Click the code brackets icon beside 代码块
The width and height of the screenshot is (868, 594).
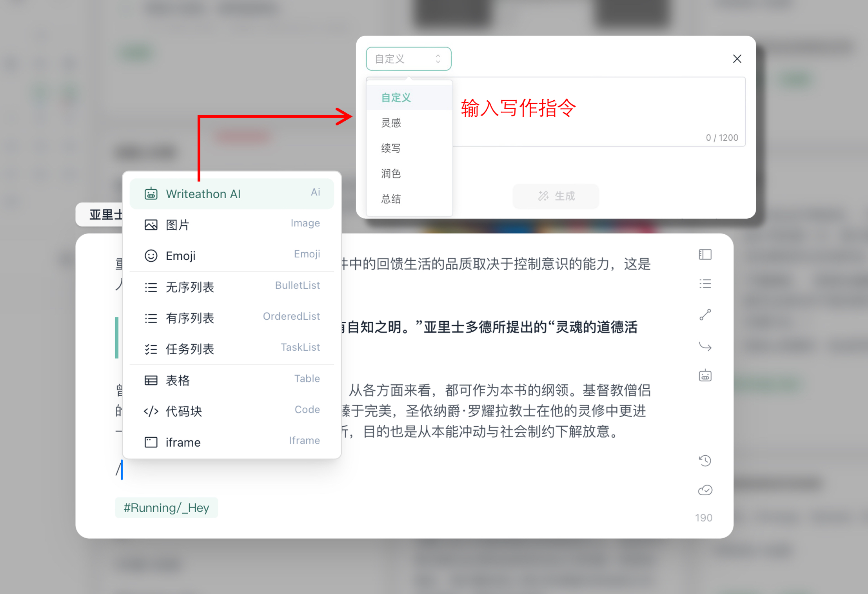click(x=151, y=411)
